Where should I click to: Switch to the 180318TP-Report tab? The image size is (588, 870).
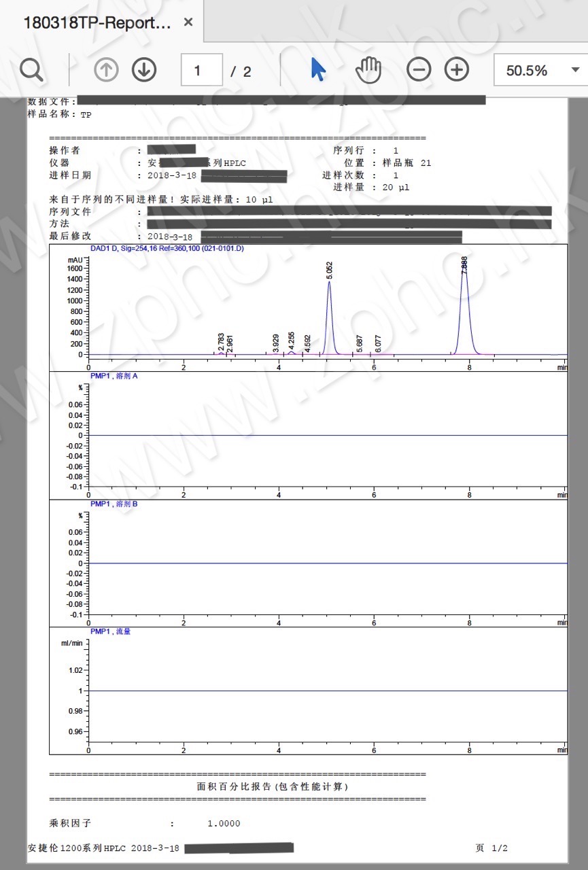97,22
